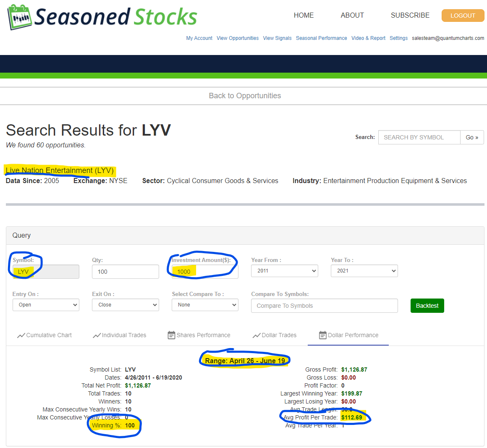Open the Select Compare To dropdown

pyautogui.click(x=205, y=305)
